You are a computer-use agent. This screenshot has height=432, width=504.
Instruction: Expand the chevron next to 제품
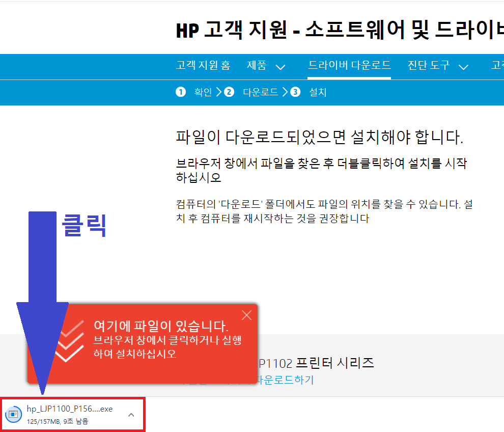pyautogui.click(x=281, y=67)
